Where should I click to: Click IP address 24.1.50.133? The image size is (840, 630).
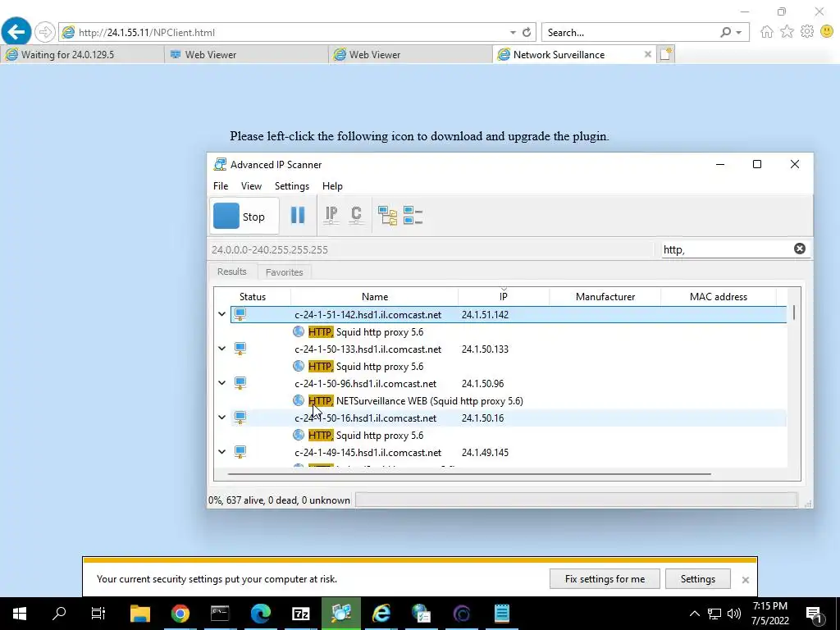[x=485, y=349]
